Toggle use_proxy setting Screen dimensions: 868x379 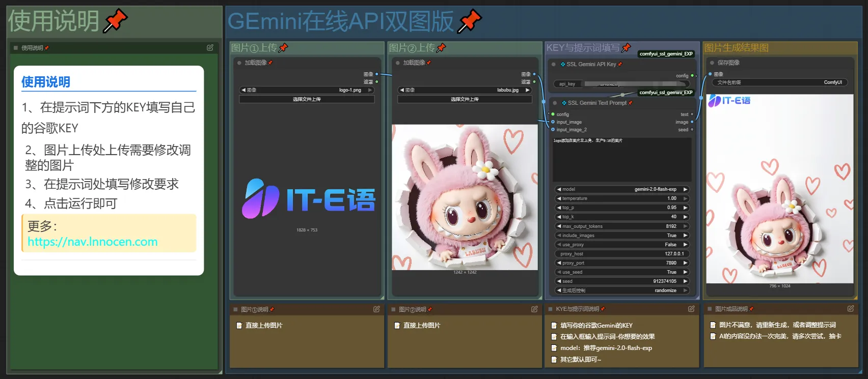622,245
